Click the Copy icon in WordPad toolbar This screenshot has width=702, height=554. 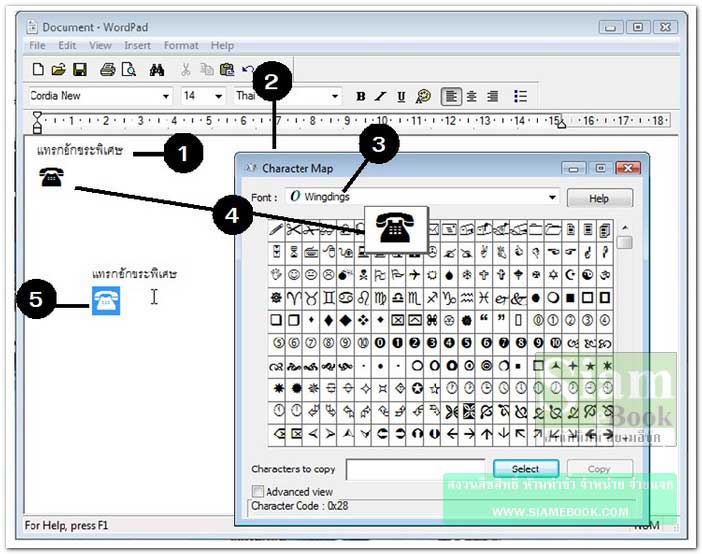(207, 69)
